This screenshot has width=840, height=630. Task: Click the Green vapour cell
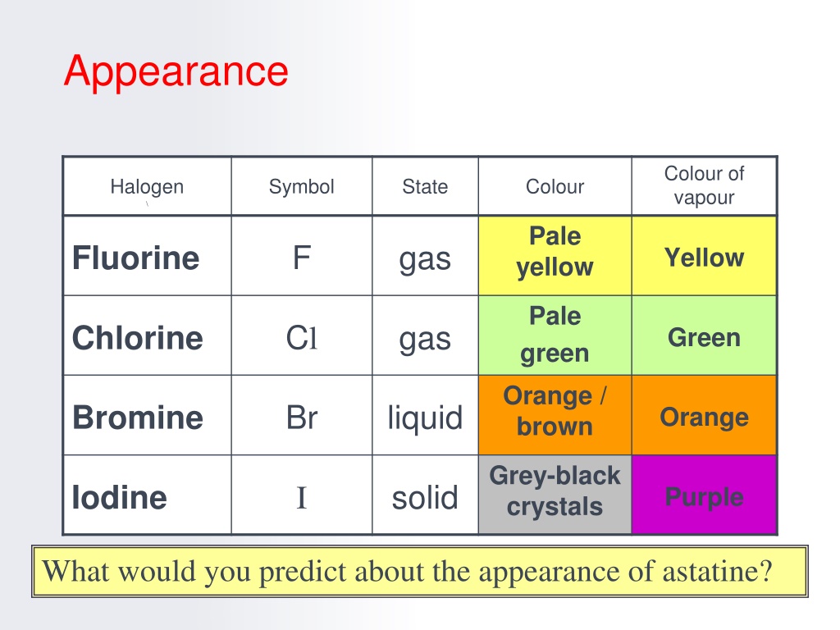[704, 336]
